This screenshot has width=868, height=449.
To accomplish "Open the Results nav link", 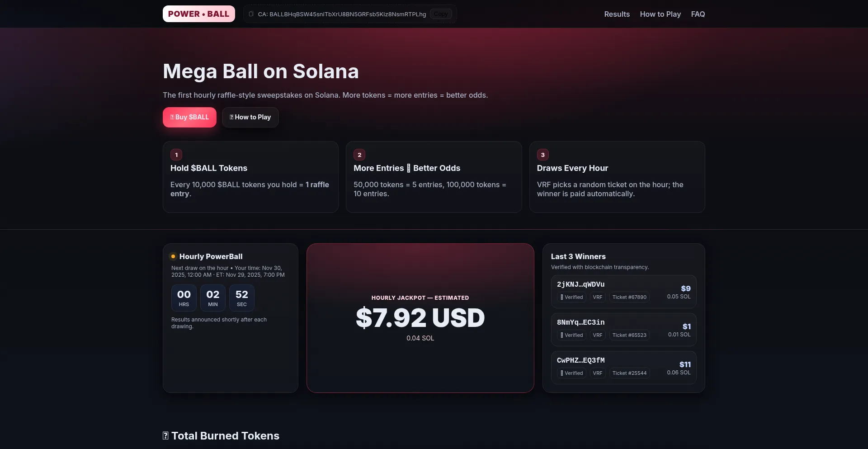I will click(617, 14).
